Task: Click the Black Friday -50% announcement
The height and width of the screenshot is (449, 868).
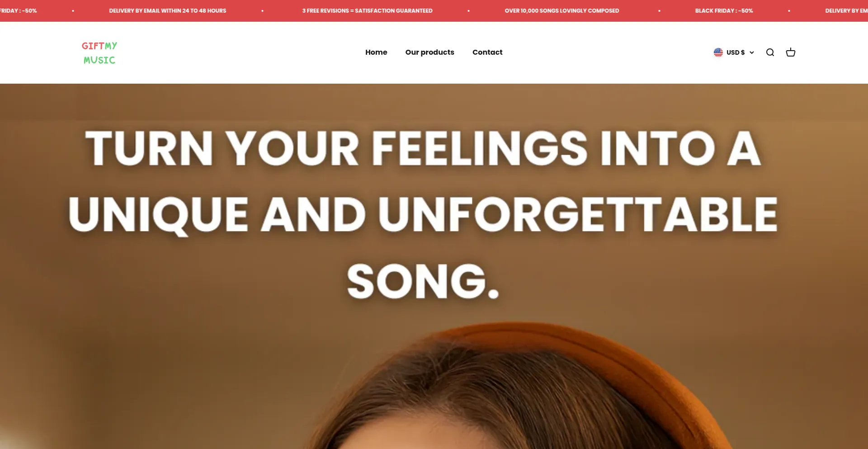Action: tap(724, 11)
